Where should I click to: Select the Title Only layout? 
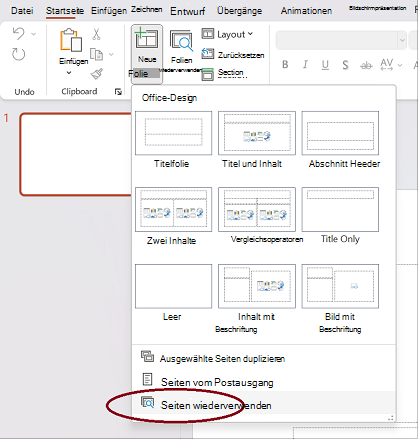(x=340, y=209)
